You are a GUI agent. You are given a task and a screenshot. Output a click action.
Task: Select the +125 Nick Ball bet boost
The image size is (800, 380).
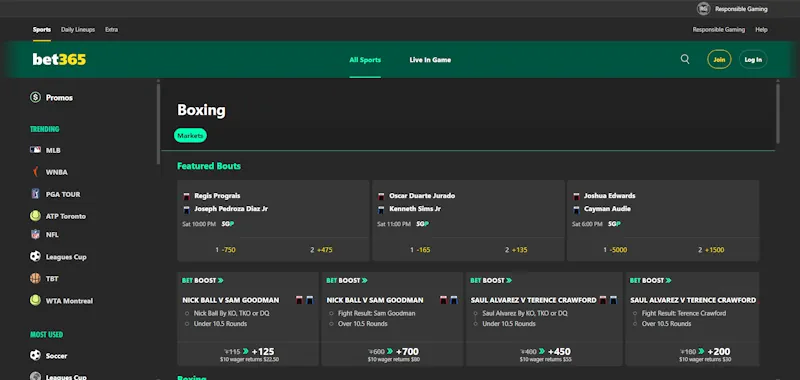(248, 354)
